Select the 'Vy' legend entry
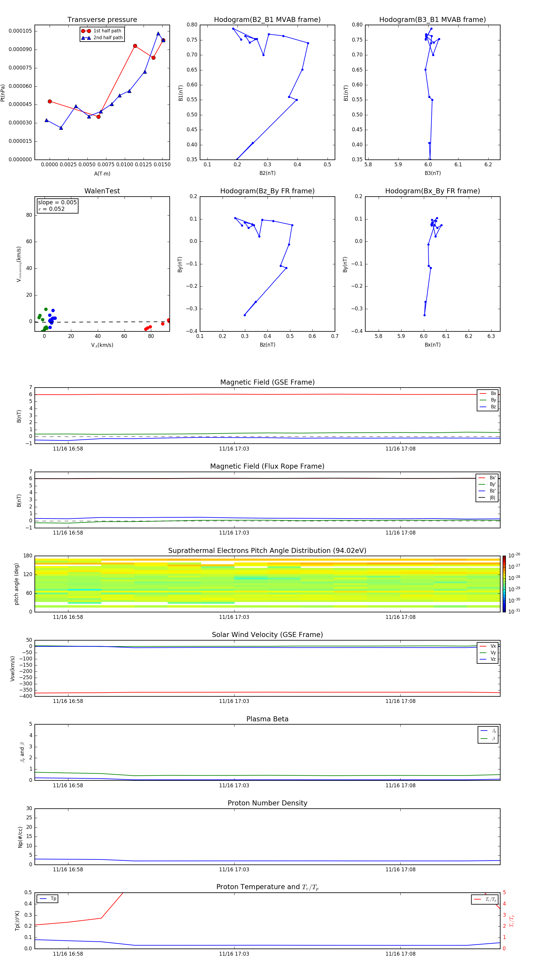Image resolution: width=535 pixels, height=980 pixels. tap(488, 652)
